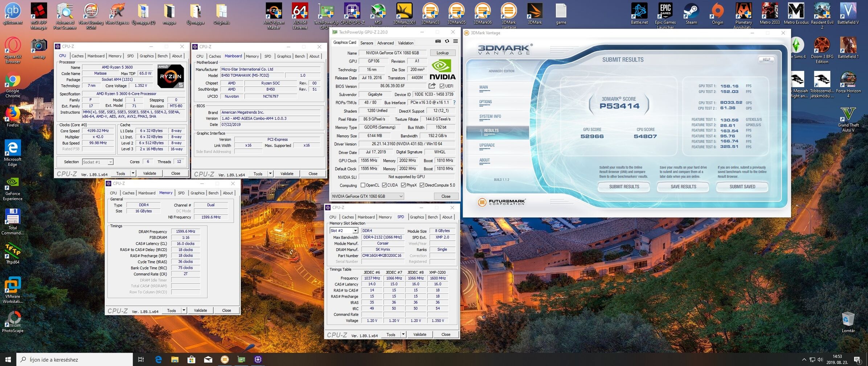Switch to the Validation tab in GPU-Z
The height and width of the screenshot is (366, 868).
(x=405, y=43)
